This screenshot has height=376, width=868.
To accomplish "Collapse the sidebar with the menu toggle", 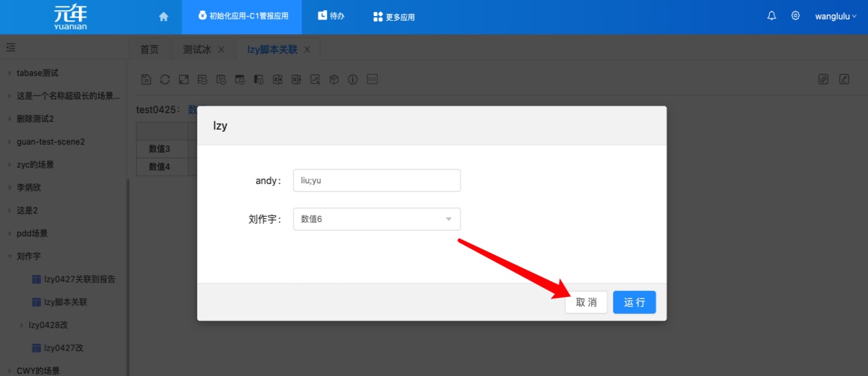I will [11, 48].
